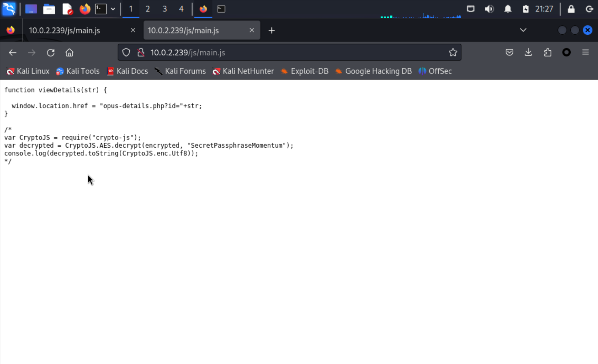Focus the Firefox window in taskbar
Viewport: 598px width, 364px height.
203,9
